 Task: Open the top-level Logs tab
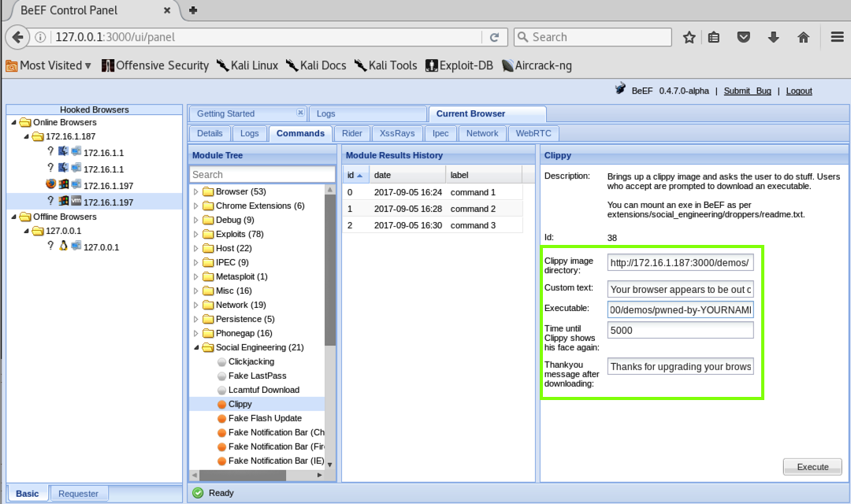click(367, 114)
